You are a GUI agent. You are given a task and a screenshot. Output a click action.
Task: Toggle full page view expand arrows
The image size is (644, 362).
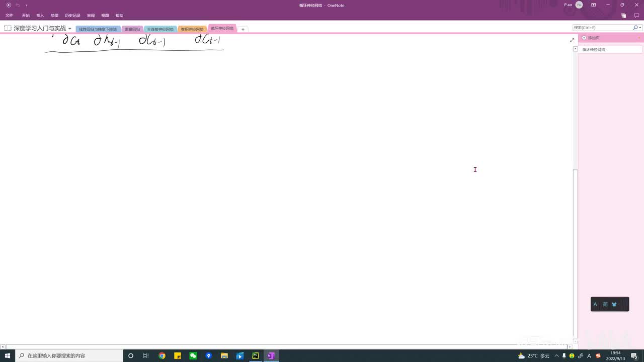pos(572,40)
